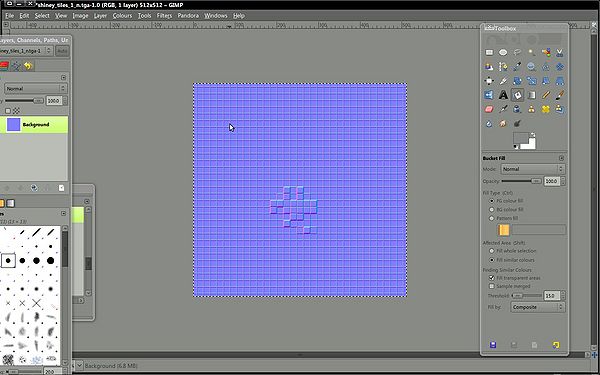Toggle layer lock alpha channel checkbox
600x375 pixels.
[8, 111]
